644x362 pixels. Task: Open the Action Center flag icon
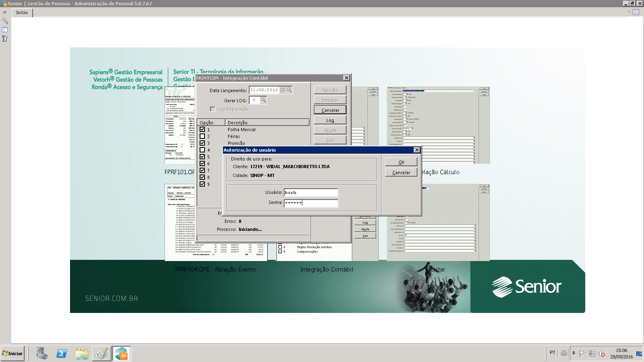(582, 354)
